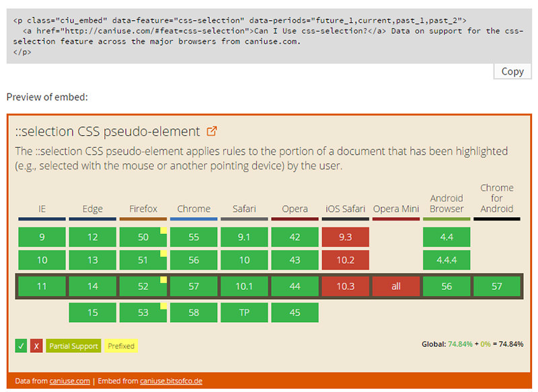Image resolution: width=538 pixels, height=392 pixels.
Task: Click the Opera Mini 'all' cell
Action: (396, 286)
